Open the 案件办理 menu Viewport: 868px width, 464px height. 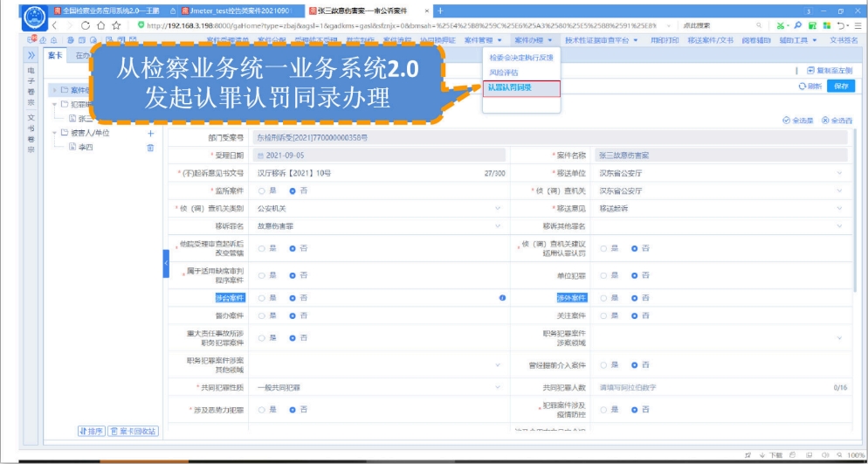[x=533, y=40]
